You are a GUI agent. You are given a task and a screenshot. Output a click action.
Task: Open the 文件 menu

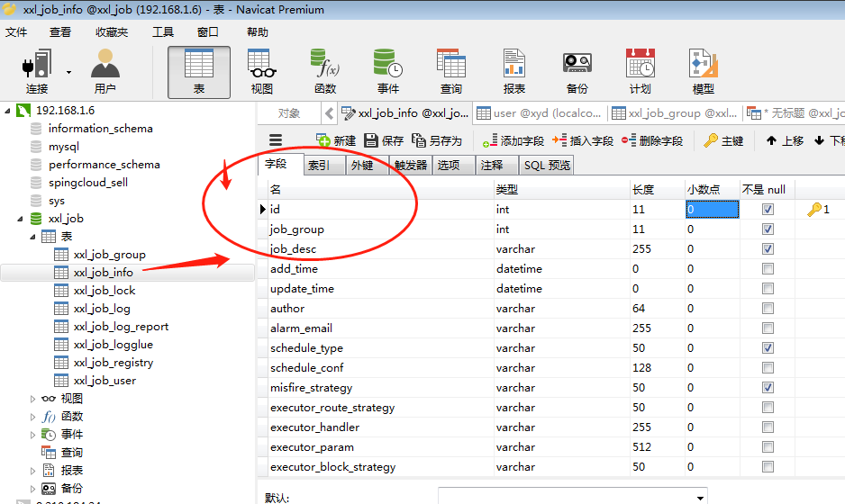pyautogui.click(x=16, y=32)
